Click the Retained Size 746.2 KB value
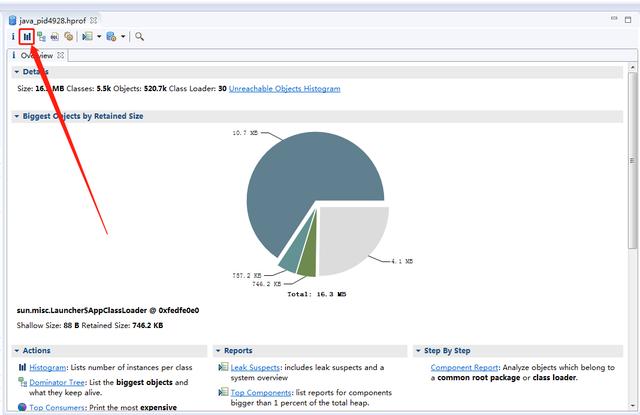Image resolution: width=640 pixels, height=415 pixels. [x=148, y=326]
